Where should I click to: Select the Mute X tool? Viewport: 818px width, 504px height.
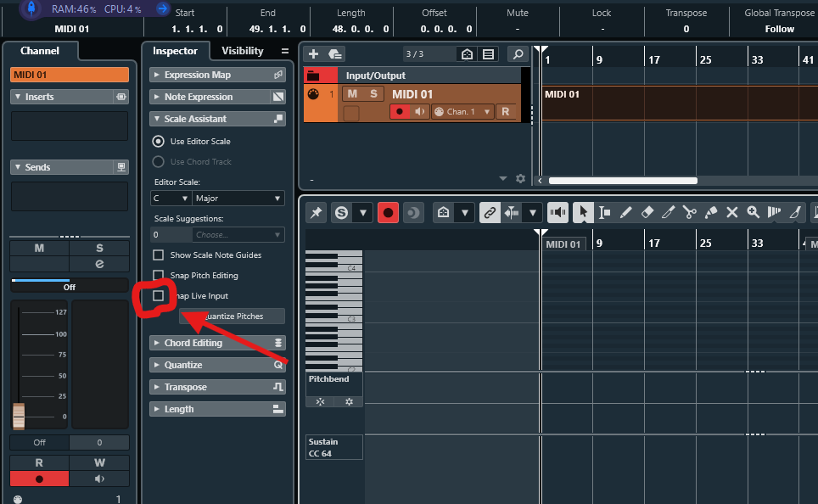pos(732,212)
